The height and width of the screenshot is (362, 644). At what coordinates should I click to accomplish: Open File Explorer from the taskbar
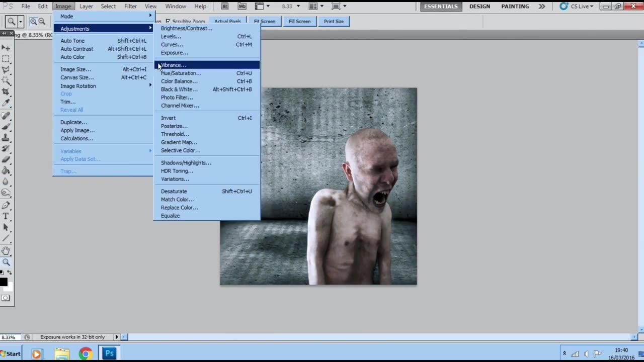62,354
